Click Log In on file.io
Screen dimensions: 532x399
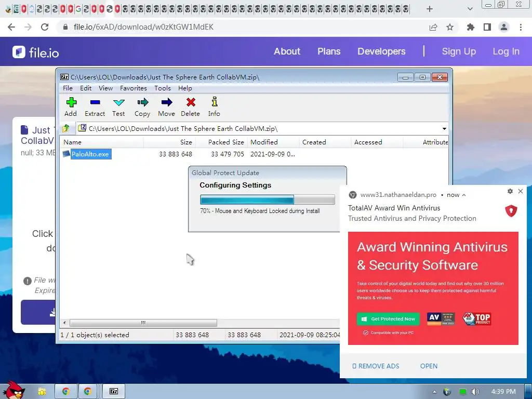point(506,51)
